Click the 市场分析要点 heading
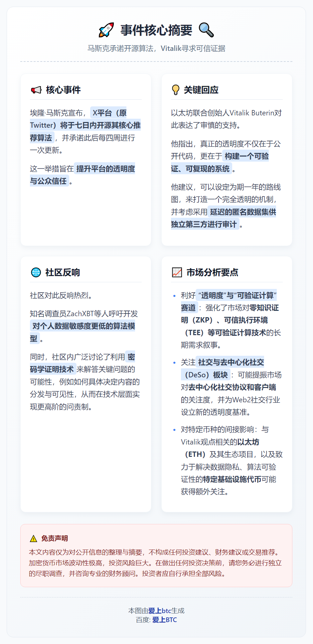Viewport: 313px width, 644px height. 213,272
